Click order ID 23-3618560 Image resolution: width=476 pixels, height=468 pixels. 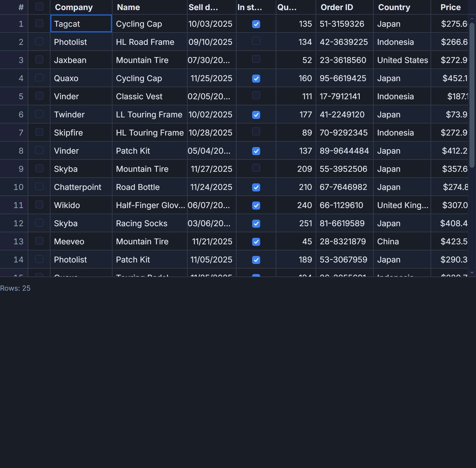click(x=345, y=60)
